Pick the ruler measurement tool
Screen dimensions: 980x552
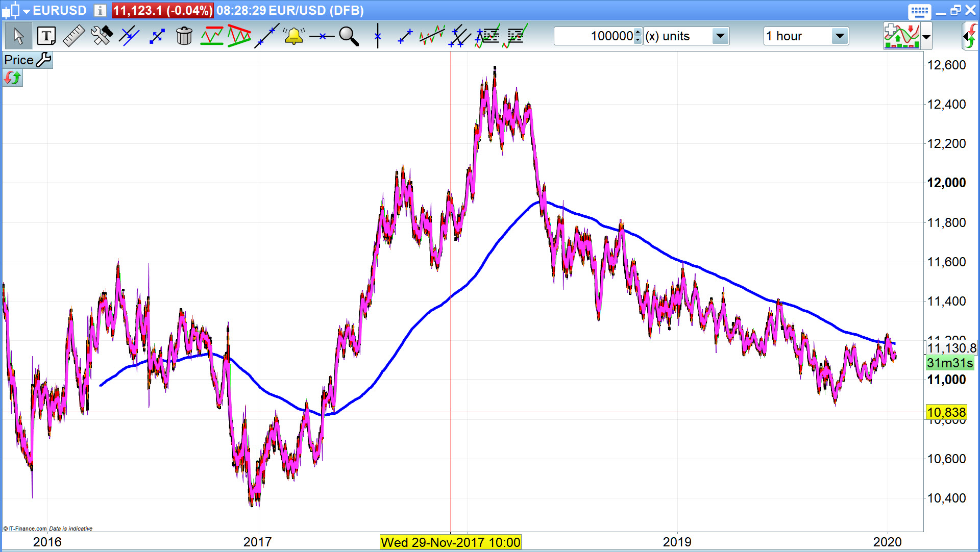coord(73,36)
